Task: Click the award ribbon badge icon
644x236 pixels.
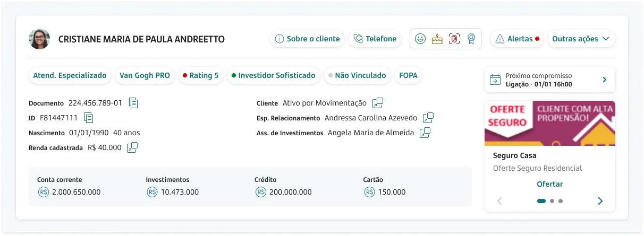Action: [470, 39]
